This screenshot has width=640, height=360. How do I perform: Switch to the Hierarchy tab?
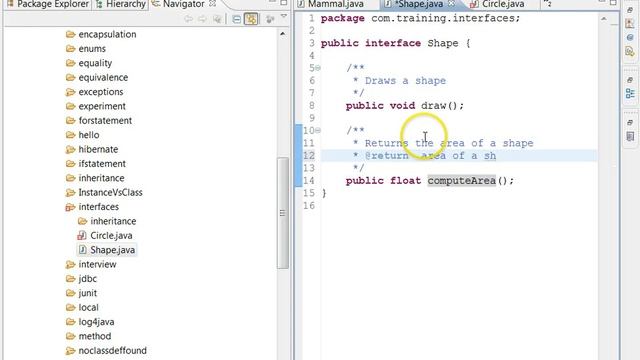pyautogui.click(x=121, y=4)
